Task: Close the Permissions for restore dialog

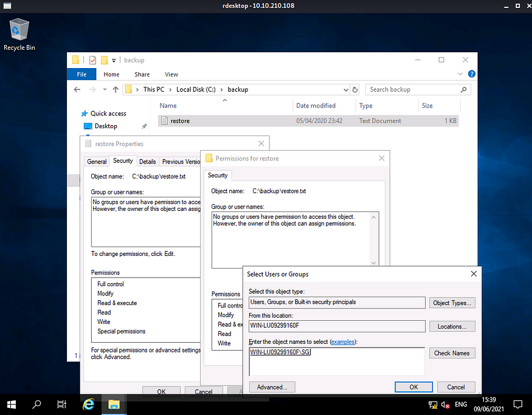Action: click(x=382, y=158)
